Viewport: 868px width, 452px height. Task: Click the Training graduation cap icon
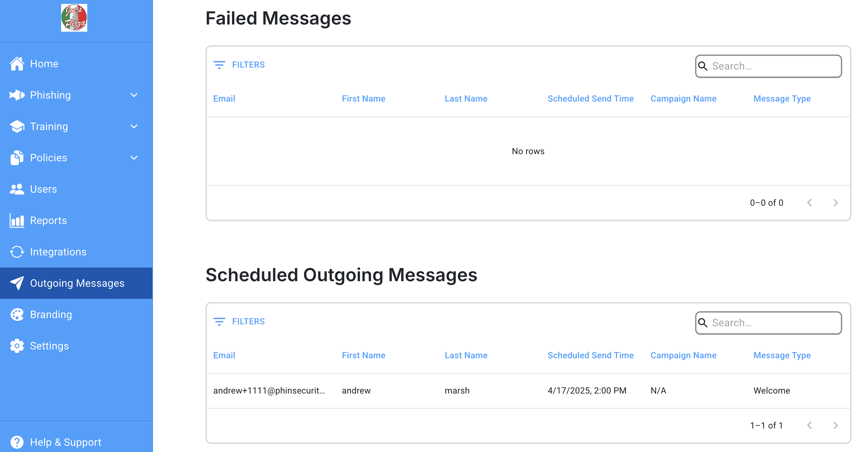pos(17,126)
